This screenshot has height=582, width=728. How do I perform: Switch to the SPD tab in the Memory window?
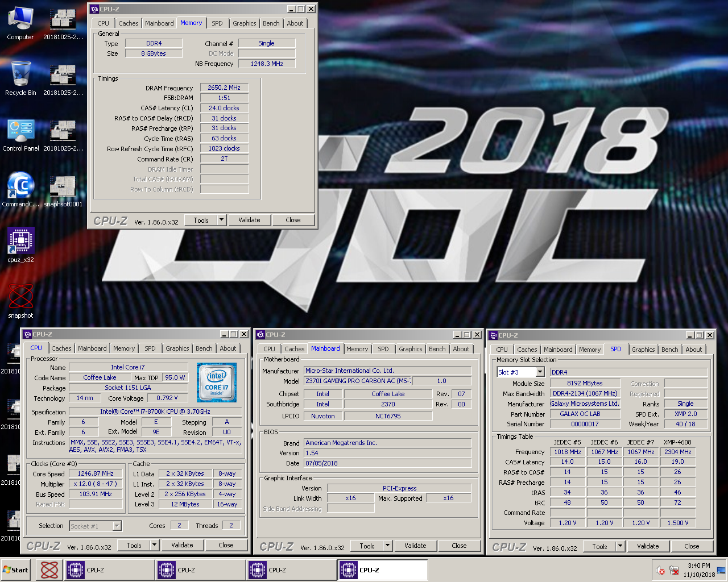click(217, 23)
